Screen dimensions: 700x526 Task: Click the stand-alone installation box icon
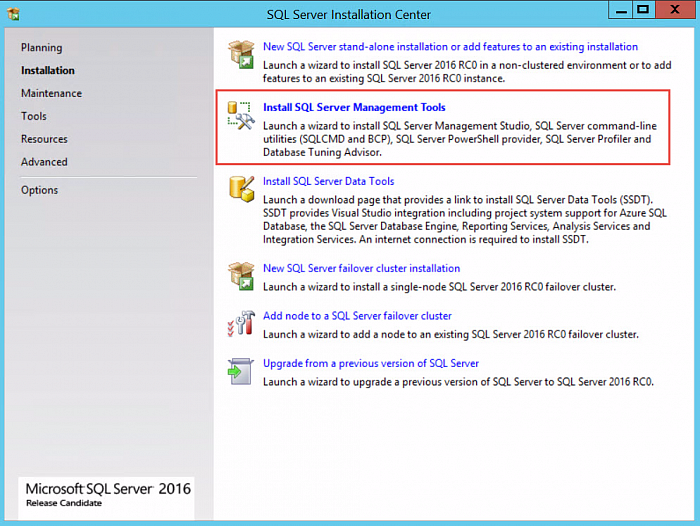pos(241,54)
